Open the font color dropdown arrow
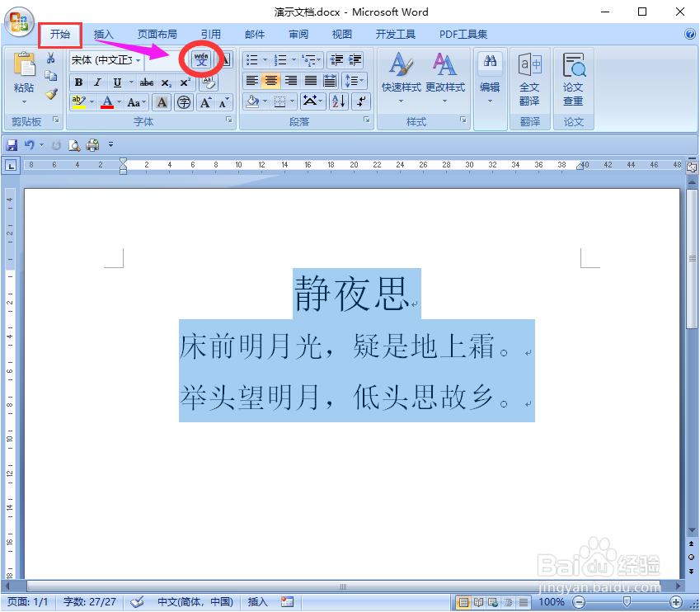700x612 pixels. (x=119, y=102)
